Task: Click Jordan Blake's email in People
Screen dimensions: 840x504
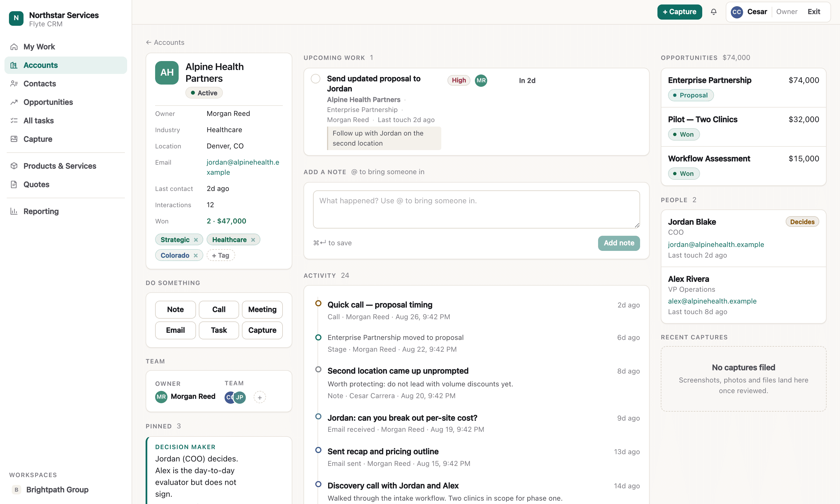Action: (716, 244)
